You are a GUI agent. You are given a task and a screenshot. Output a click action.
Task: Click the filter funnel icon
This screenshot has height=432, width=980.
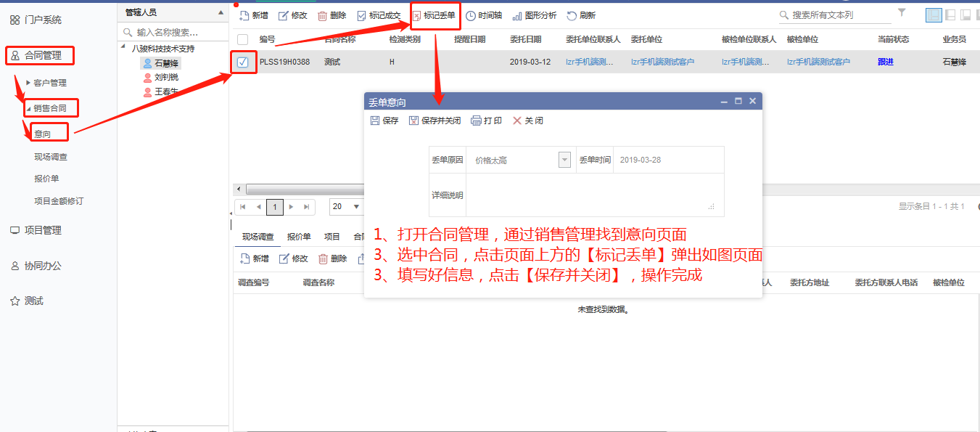point(902,13)
